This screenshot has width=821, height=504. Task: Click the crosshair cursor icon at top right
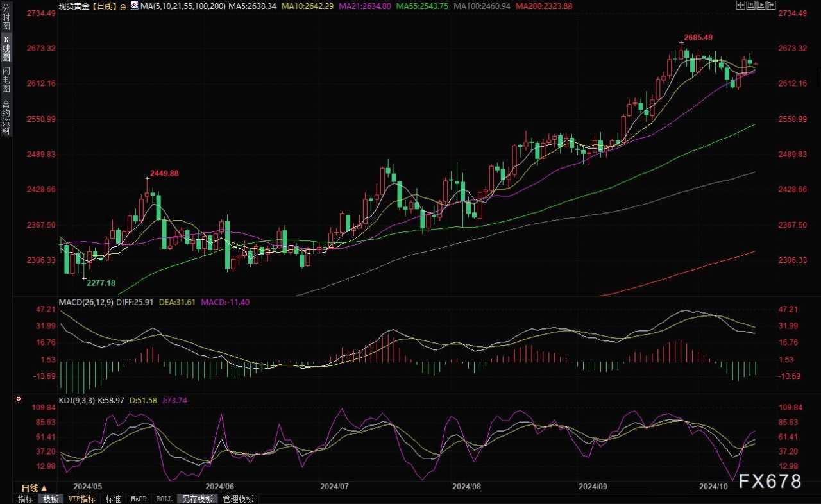(x=741, y=5)
